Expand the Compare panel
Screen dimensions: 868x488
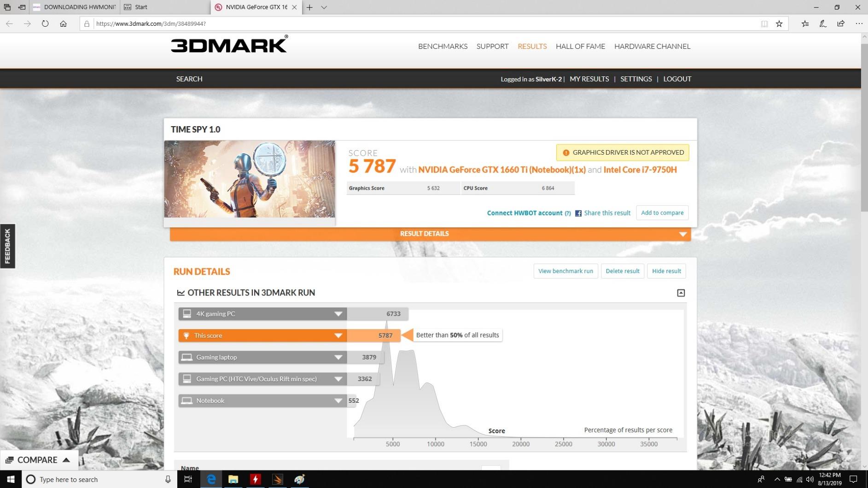click(x=39, y=460)
